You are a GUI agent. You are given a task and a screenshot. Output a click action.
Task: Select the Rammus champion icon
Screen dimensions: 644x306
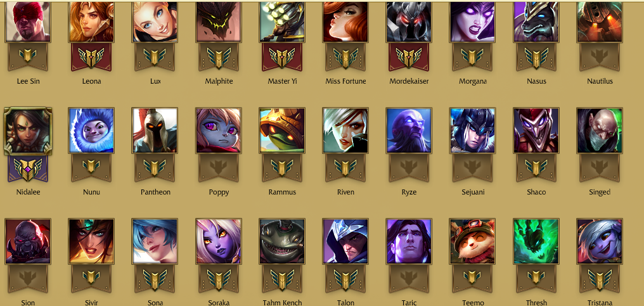[x=281, y=131]
